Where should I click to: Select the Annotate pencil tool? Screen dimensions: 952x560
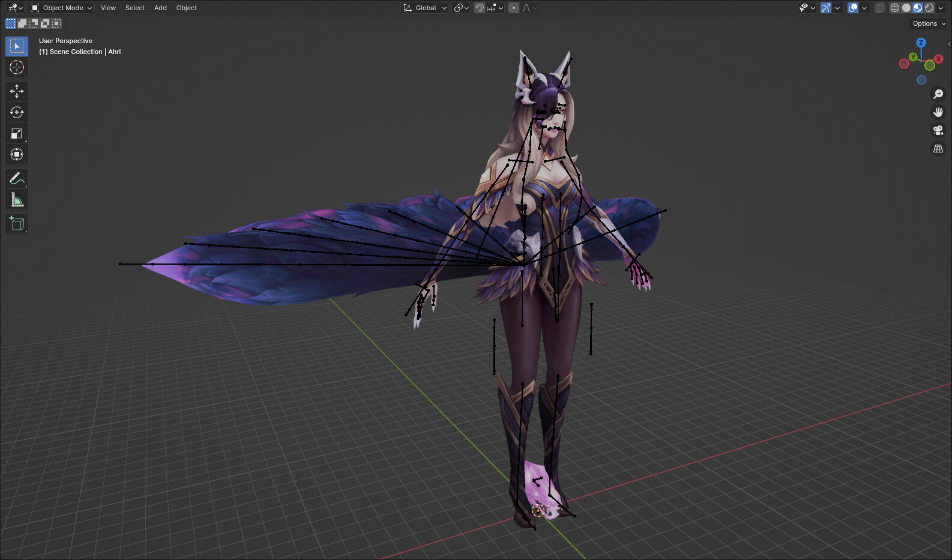click(x=17, y=178)
